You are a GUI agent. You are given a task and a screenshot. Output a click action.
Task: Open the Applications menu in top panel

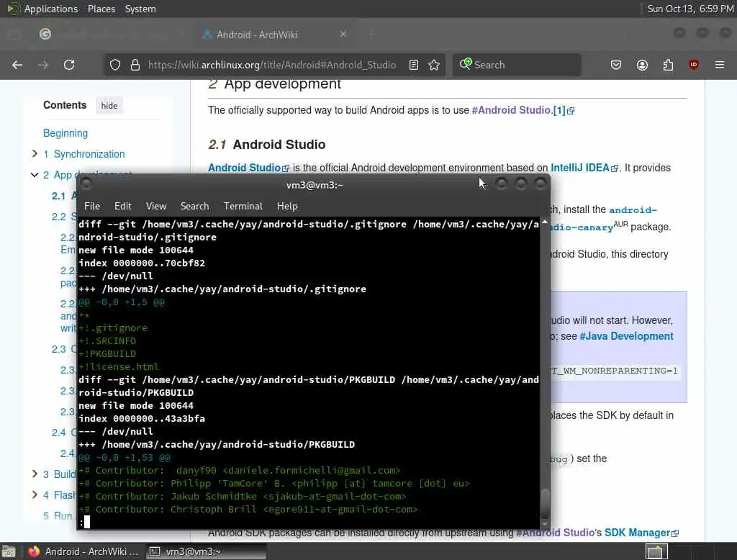[51, 9]
